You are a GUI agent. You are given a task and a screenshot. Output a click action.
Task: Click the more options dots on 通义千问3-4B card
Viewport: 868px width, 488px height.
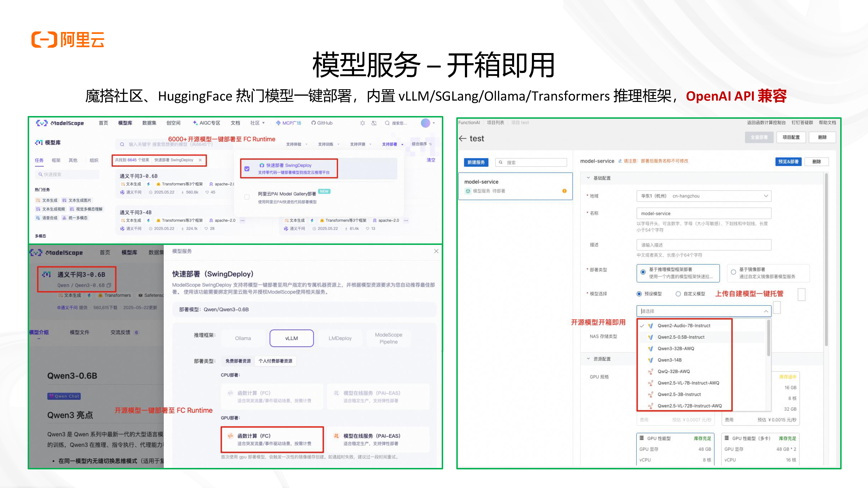click(242, 221)
